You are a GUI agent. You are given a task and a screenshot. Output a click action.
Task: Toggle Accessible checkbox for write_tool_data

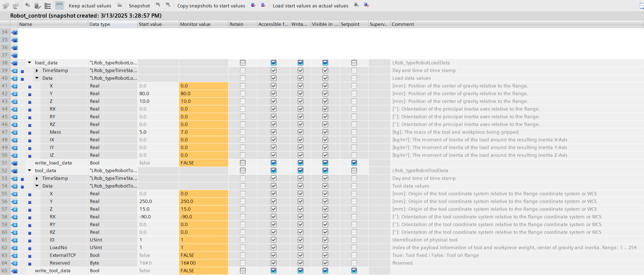274,271
